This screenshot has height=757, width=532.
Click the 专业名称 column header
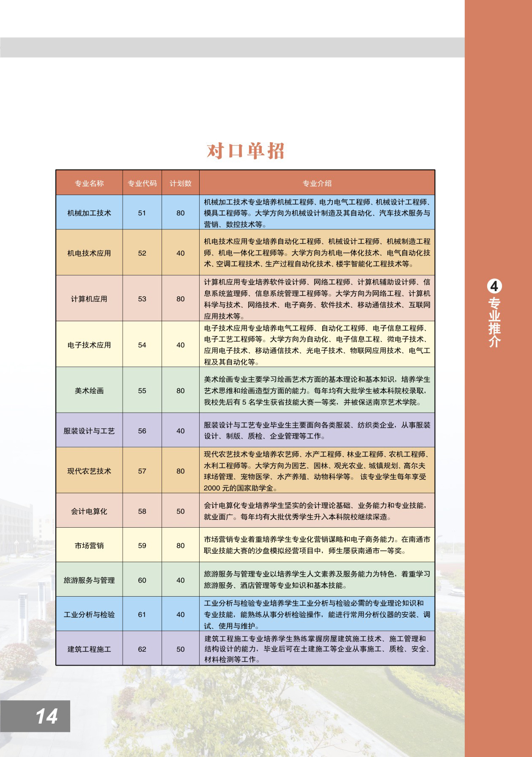(x=89, y=183)
